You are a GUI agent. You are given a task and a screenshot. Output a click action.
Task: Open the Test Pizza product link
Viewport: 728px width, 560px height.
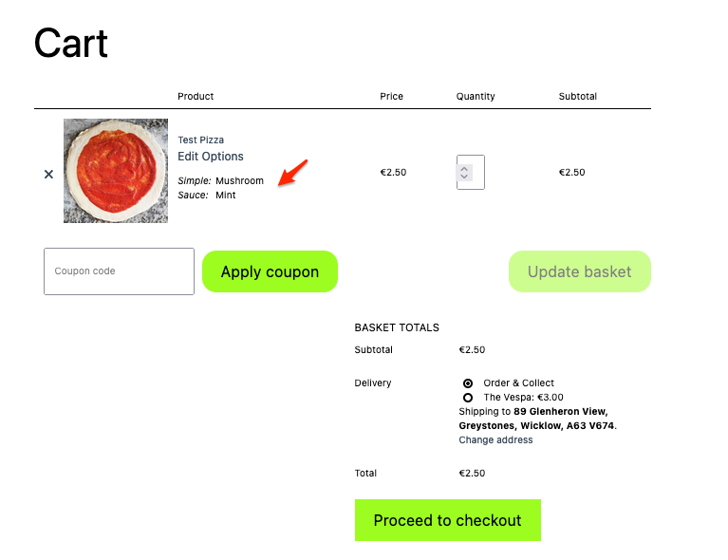(200, 140)
